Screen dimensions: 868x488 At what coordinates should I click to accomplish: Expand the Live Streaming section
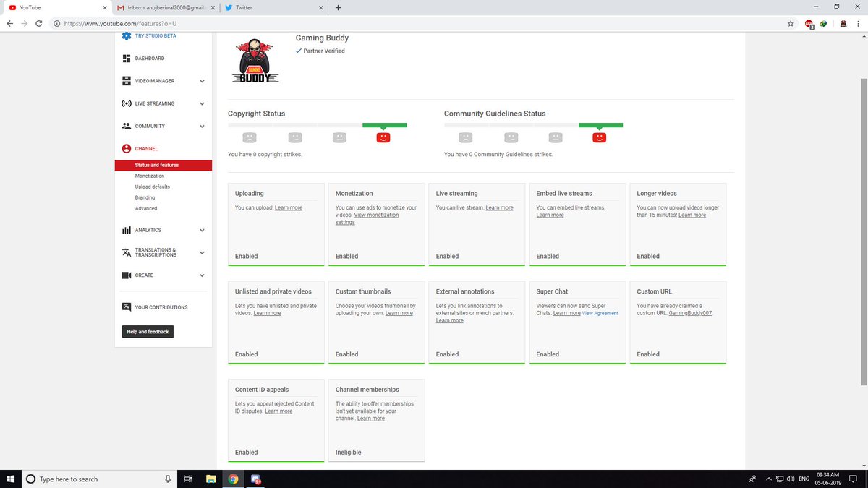pos(202,103)
